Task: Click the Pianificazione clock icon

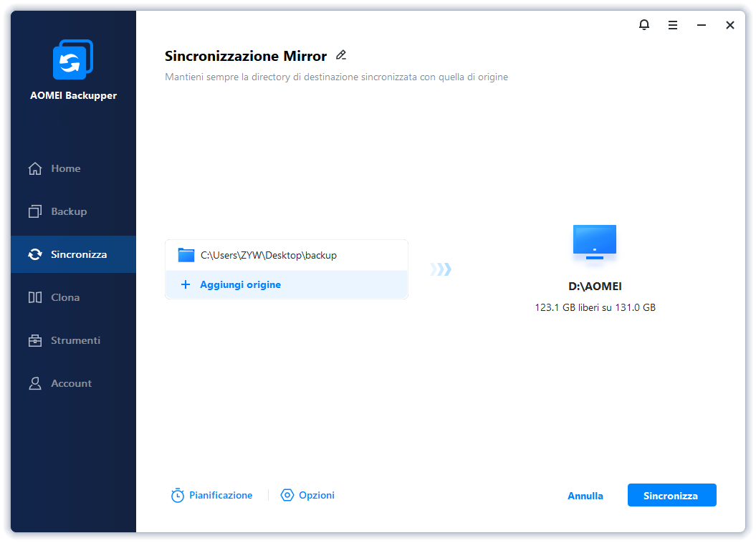Action: click(178, 495)
